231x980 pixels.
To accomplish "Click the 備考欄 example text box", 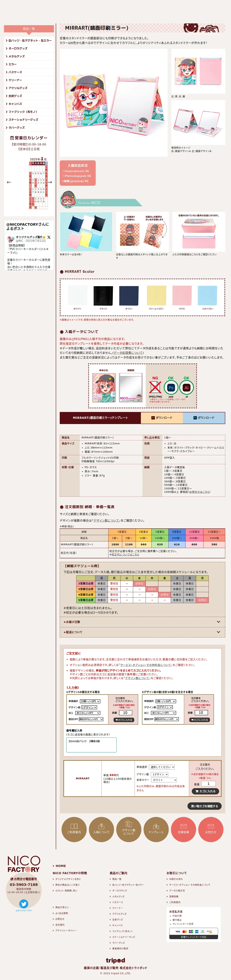I will click(91, 745).
